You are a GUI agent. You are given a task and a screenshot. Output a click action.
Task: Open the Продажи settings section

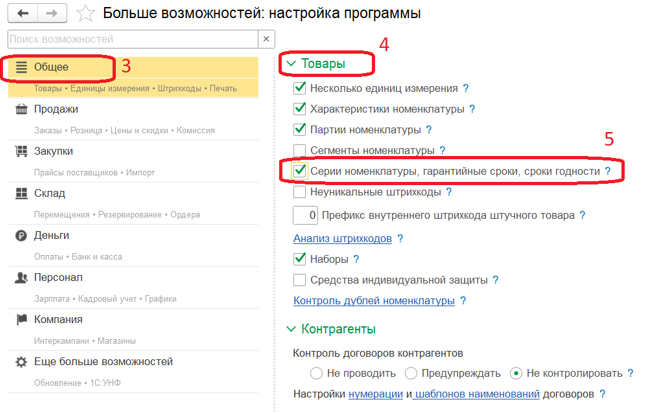tap(56, 110)
